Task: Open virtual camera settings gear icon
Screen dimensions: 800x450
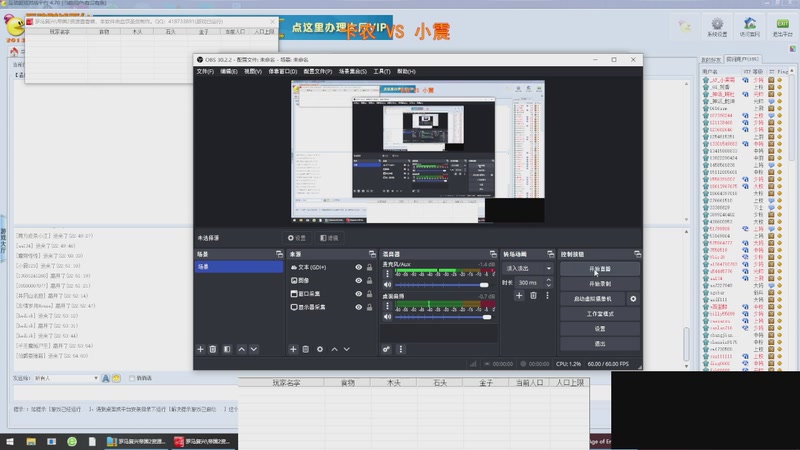Action: [633, 299]
